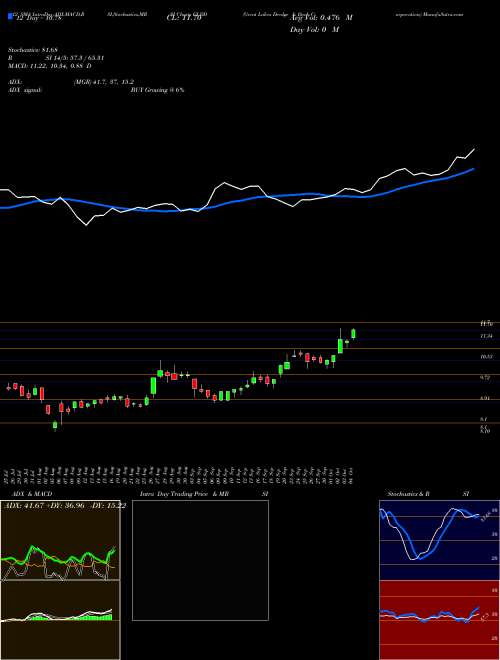Click the blue 12 Day legend square
The width and height of the screenshot is (500, 660).
(x=10, y=17)
